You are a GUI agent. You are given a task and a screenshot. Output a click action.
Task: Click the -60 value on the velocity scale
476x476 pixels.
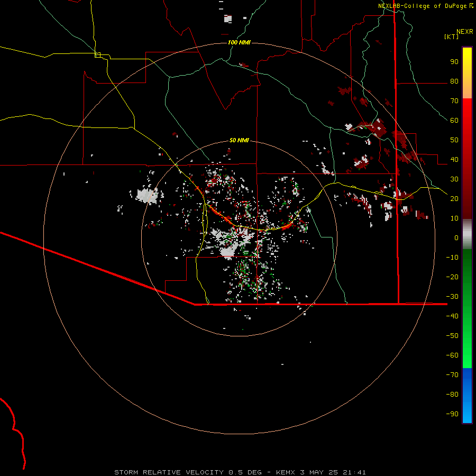point(452,355)
